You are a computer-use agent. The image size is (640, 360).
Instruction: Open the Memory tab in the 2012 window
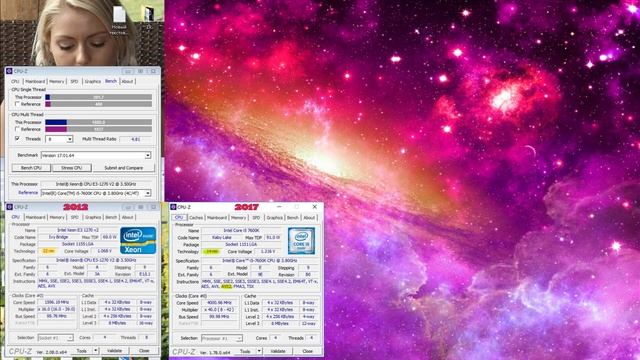tap(57, 218)
